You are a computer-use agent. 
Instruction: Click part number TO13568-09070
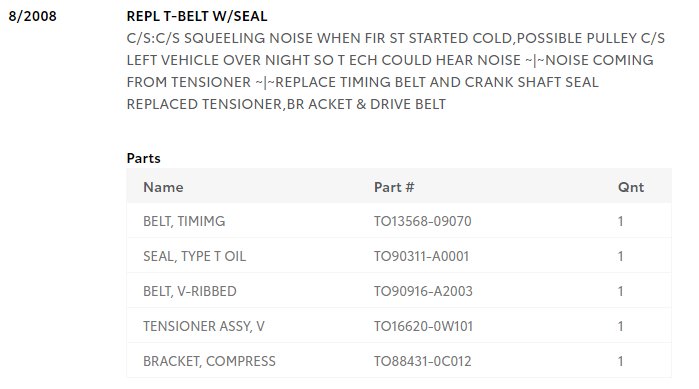coord(423,221)
